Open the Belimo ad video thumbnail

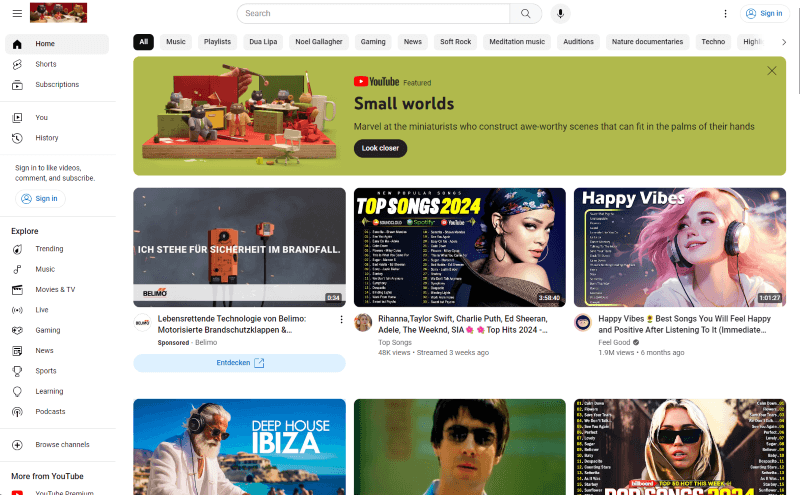(x=239, y=248)
